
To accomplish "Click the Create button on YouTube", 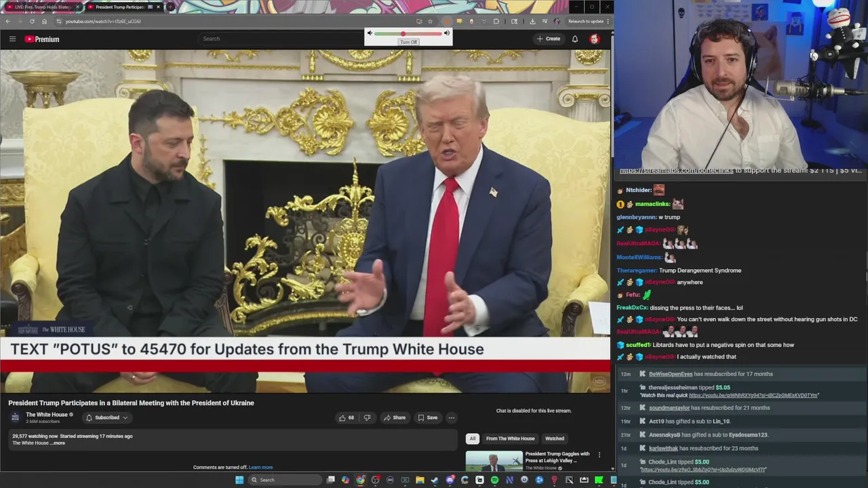I will 549,39.
